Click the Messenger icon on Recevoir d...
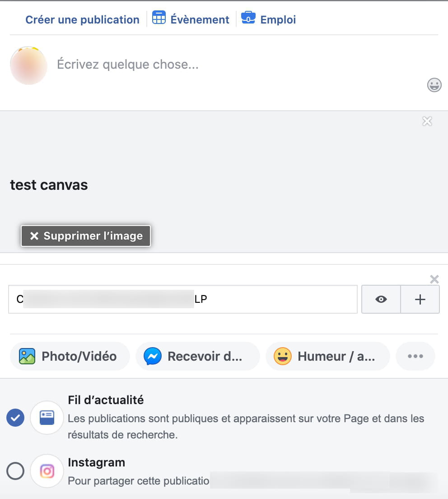448x499 pixels. point(153,356)
